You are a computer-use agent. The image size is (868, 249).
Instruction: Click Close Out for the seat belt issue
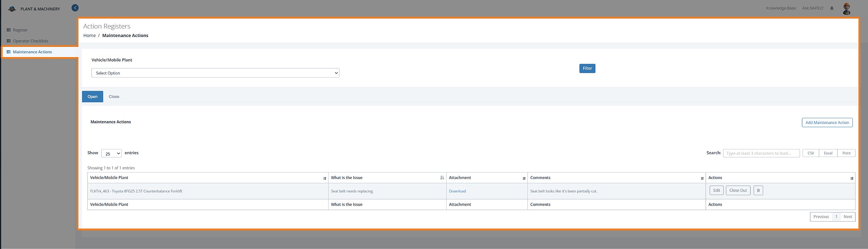click(738, 191)
